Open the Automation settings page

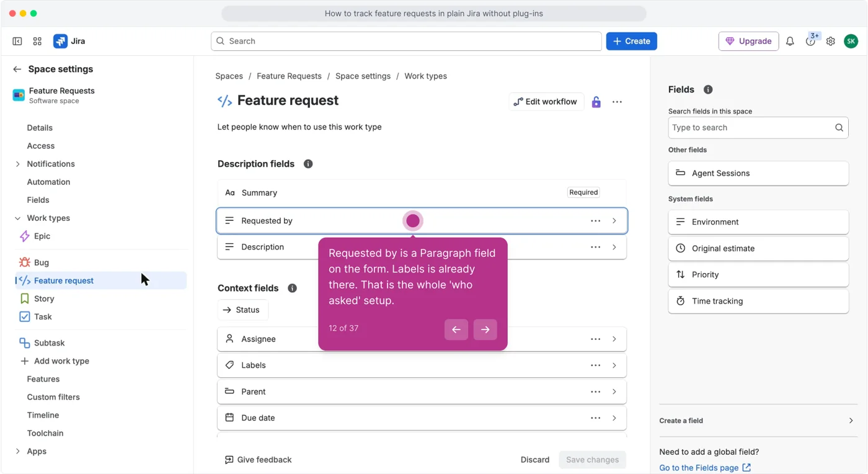[x=48, y=182]
